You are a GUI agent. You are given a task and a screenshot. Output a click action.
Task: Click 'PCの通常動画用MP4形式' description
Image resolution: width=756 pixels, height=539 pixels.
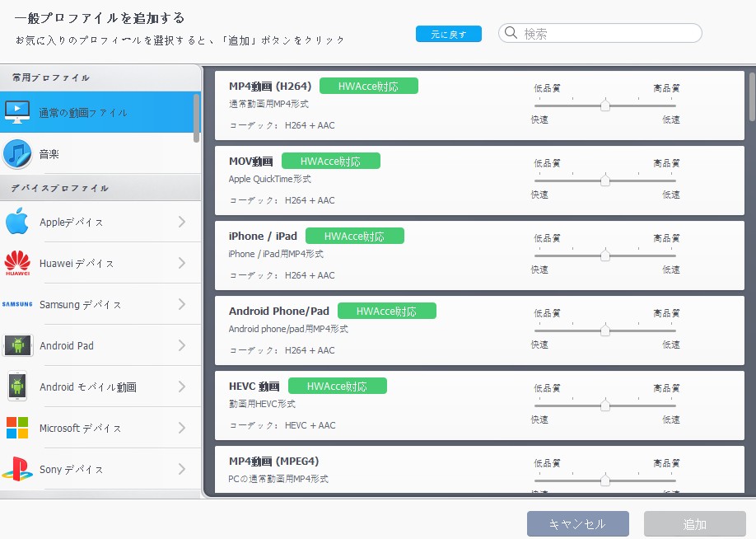point(278,479)
